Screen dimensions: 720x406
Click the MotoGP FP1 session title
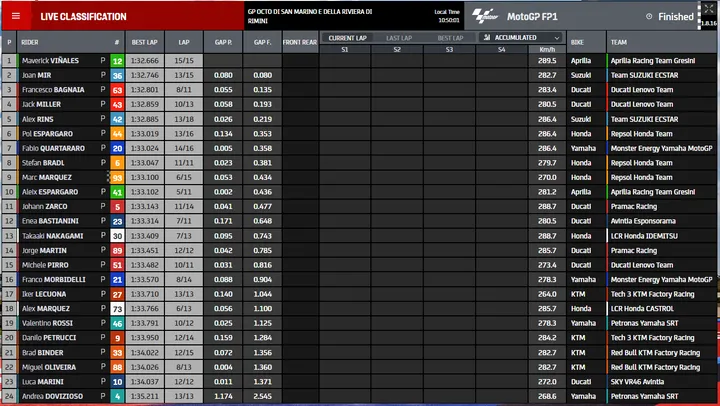pyautogui.click(x=532, y=17)
